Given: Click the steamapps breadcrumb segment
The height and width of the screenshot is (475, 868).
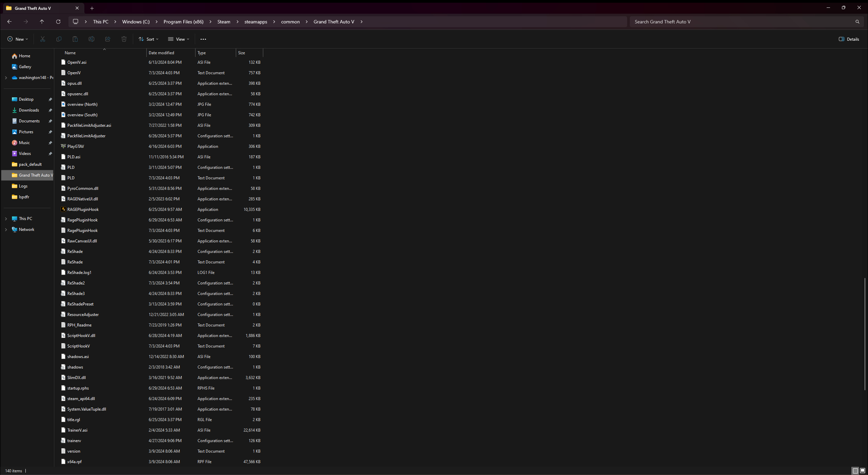Looking at the screenshot, I should coord(256,22).
